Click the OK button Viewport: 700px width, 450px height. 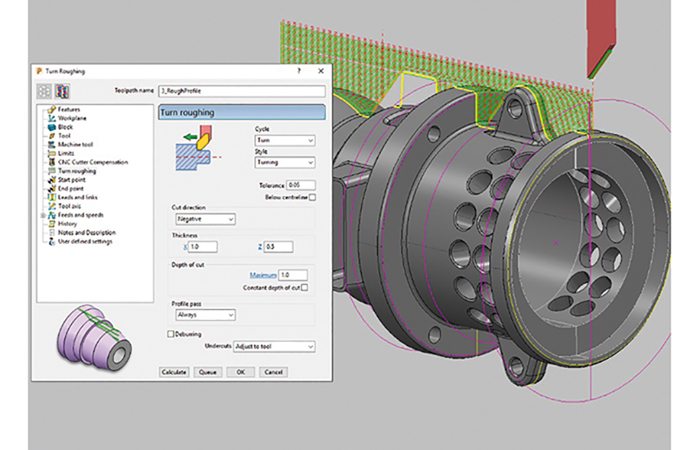[x=241, y=372]
